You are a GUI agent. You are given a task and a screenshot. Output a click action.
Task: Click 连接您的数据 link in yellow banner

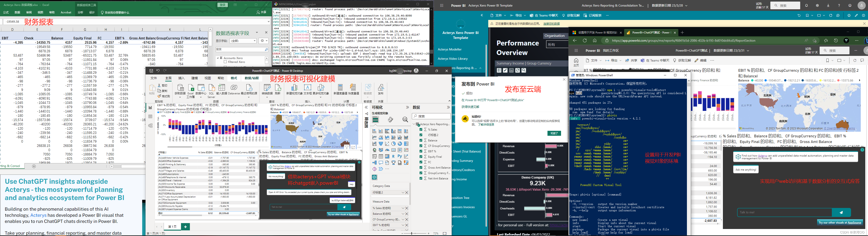point(551,24)
